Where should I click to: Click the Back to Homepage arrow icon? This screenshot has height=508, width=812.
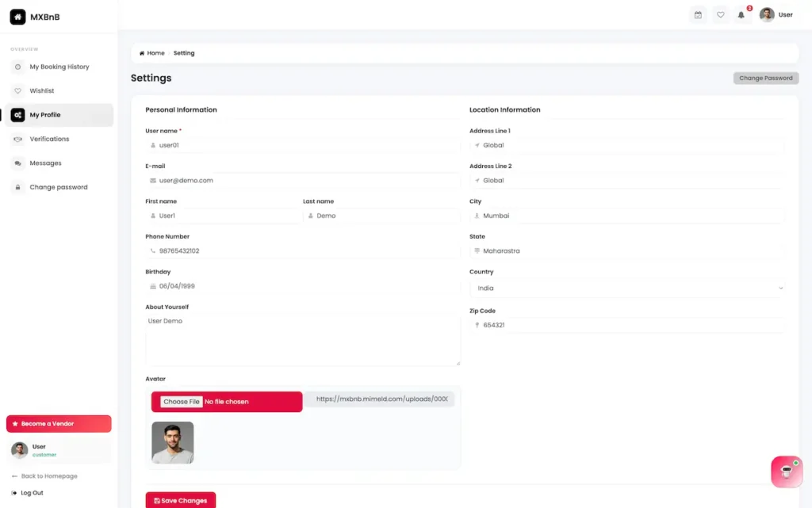tap(14, 476)
